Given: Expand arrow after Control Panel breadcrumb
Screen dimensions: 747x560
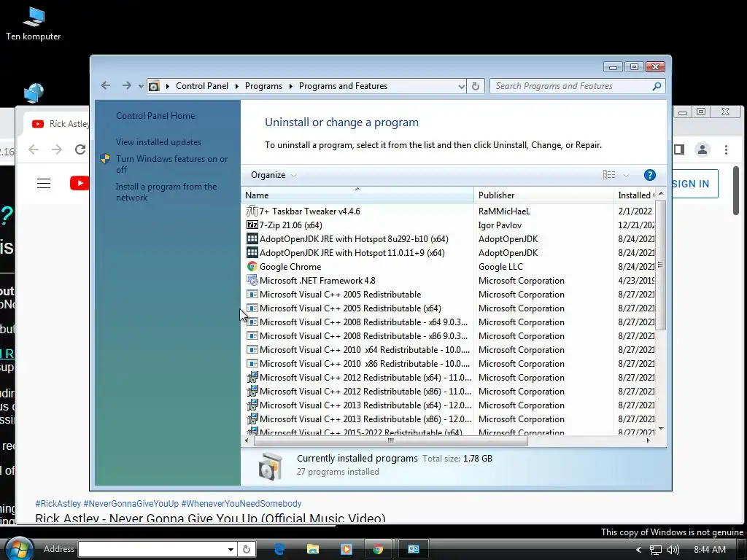Looking at the screenshot, I should pyautogui.click(x=237, y=86).
